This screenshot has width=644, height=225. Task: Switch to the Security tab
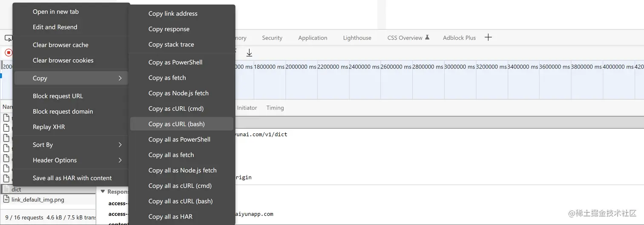272,37
